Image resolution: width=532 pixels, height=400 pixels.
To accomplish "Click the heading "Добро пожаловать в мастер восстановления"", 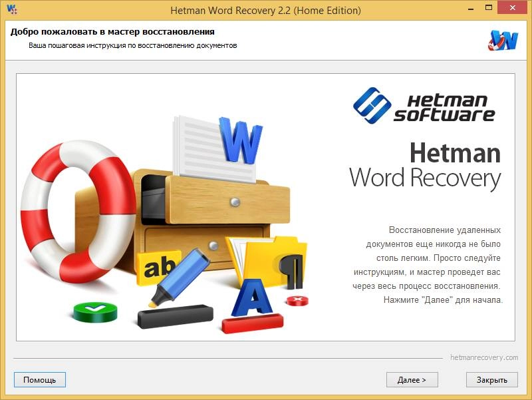I will pyautogui.click(x=112, y=31).
